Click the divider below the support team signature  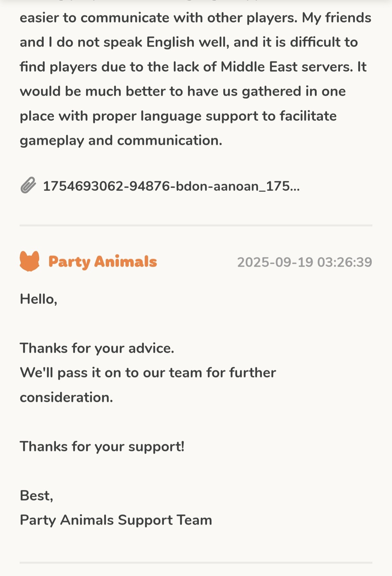click(196, 563)
